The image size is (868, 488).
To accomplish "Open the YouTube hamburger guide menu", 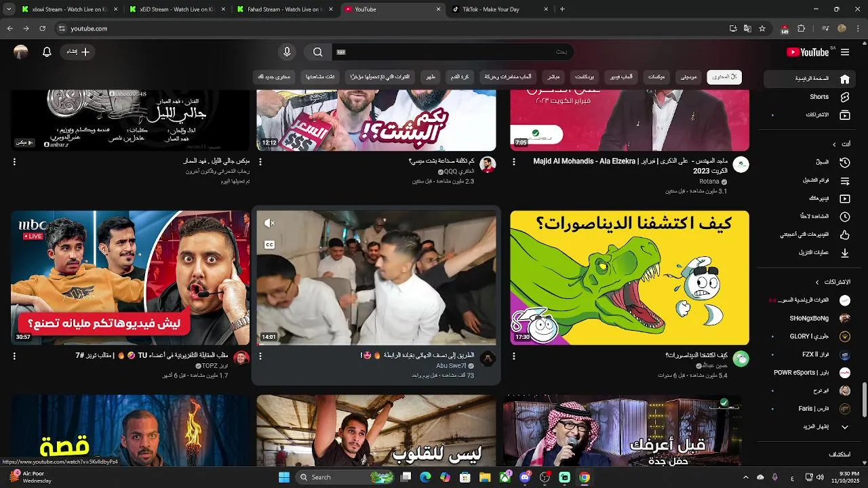I will 844,52.
